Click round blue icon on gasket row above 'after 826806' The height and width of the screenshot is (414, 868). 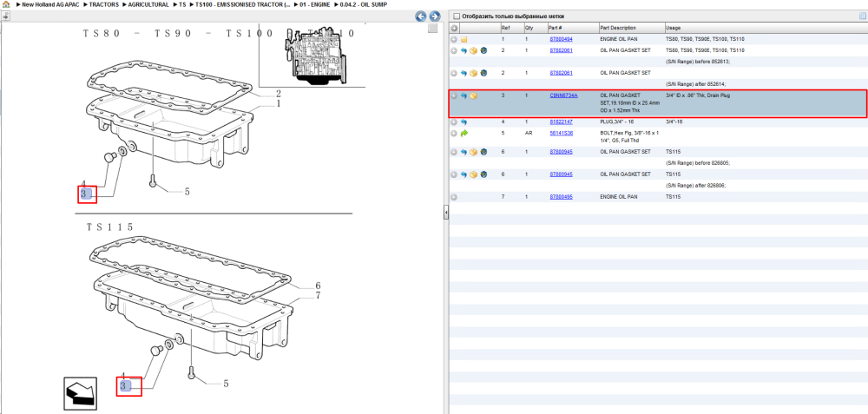[x=483, y=174]
